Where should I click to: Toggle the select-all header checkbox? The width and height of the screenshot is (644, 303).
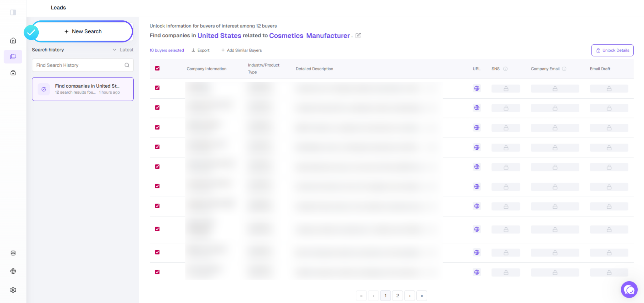click(x=157, y=68)
